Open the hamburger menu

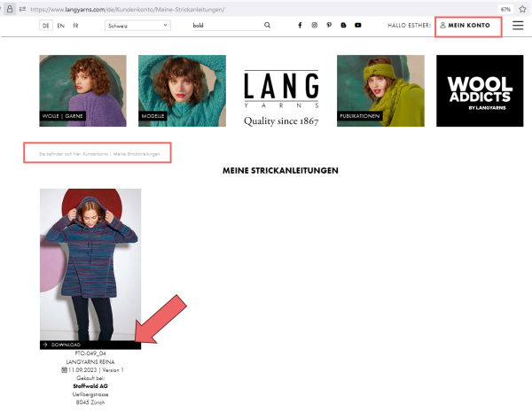click(518, 26)
